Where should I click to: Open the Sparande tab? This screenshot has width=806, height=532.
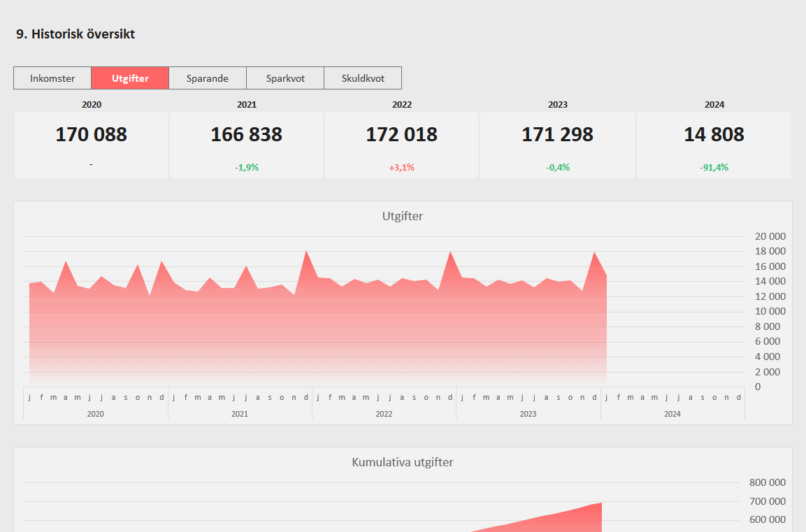coord(208,78)
